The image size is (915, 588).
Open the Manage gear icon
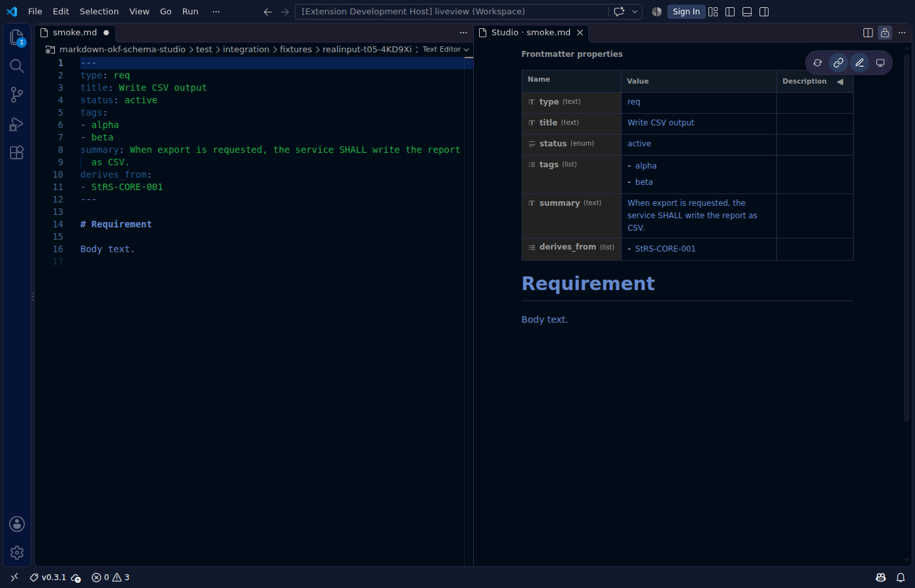coord(17,553)
